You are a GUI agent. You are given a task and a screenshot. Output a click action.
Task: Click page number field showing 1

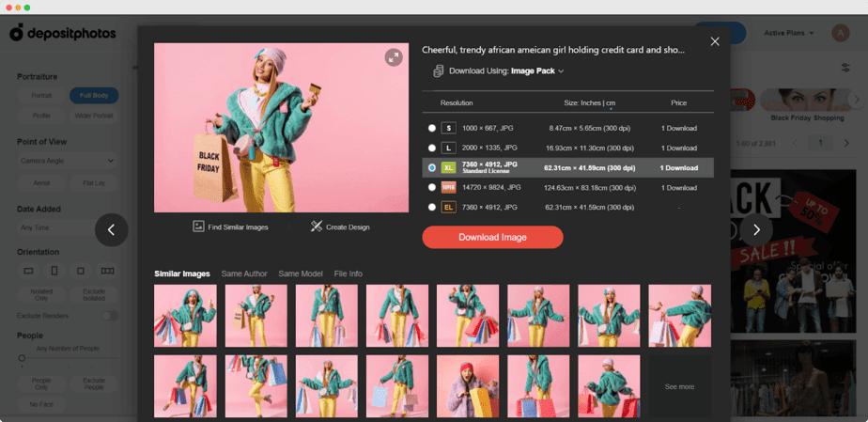coord(821,144)
